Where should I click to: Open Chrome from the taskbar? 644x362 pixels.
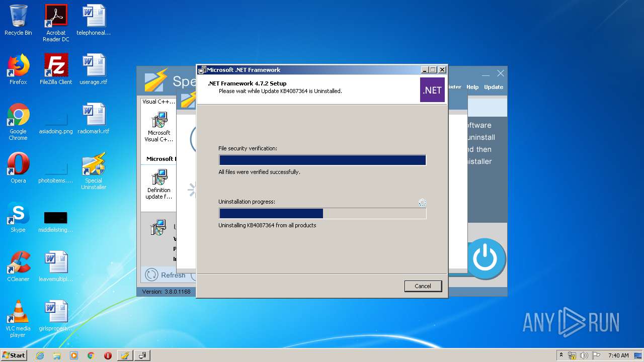[91, 355]
